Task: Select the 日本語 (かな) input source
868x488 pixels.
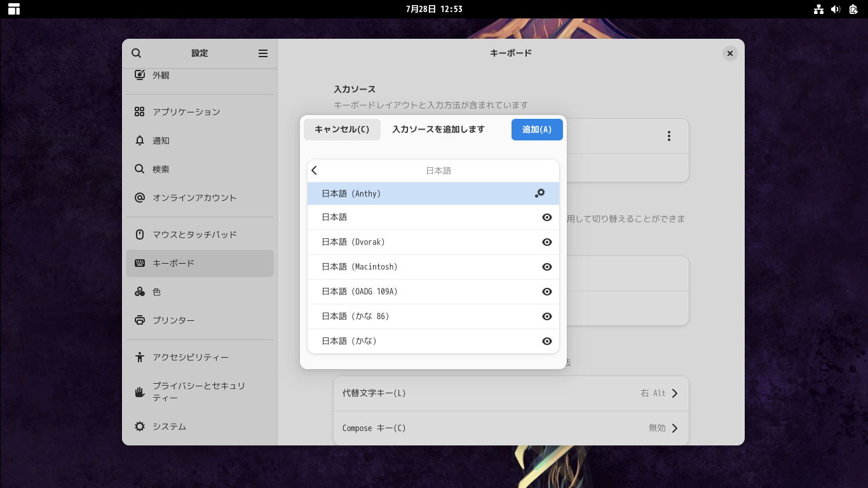Action: pyautogui.click(x=433, y=341)
